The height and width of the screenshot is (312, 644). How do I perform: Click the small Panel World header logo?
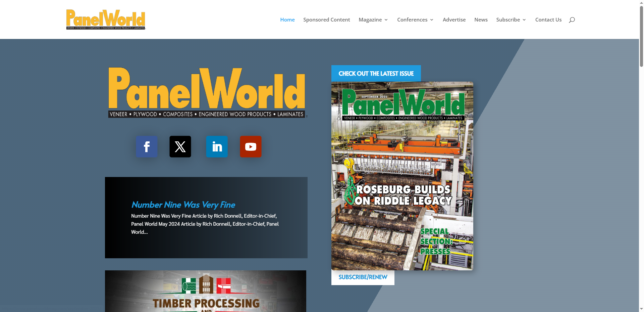(106, 19)
